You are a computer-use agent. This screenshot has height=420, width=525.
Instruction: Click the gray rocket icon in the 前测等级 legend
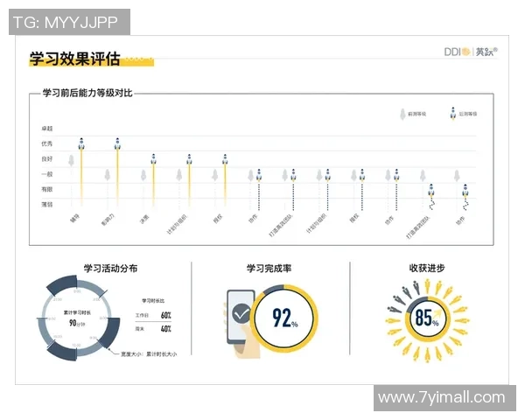click(402, 114)
